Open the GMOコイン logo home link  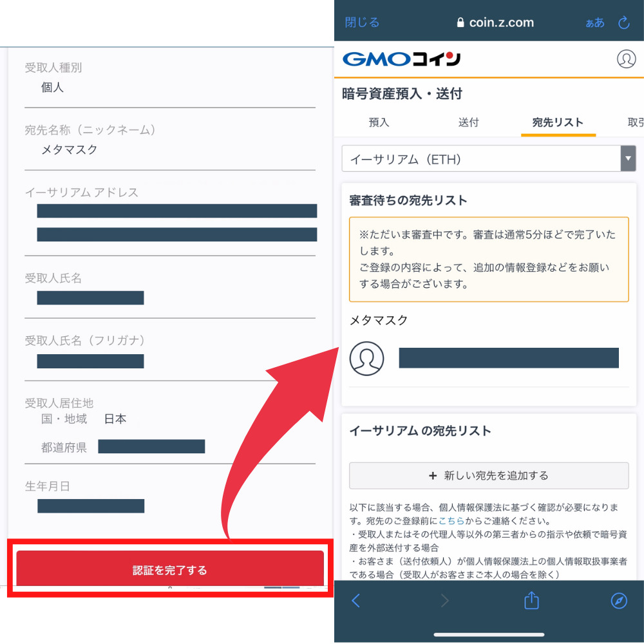click(x=401, y=59)
